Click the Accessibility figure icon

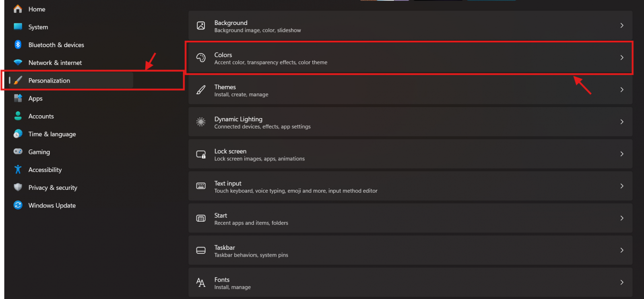click(x=18, y=170)
